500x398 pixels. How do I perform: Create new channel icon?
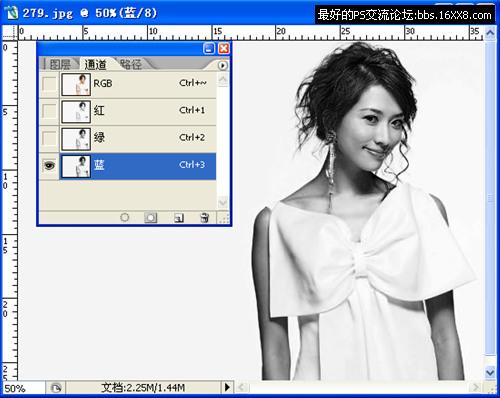pos(179,218)
